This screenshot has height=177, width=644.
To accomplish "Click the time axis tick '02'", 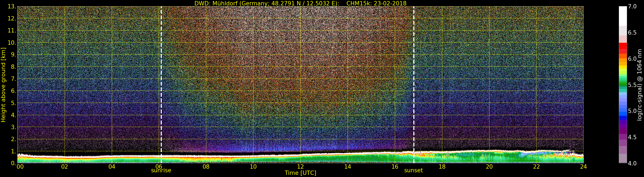I will click(65, 166).
